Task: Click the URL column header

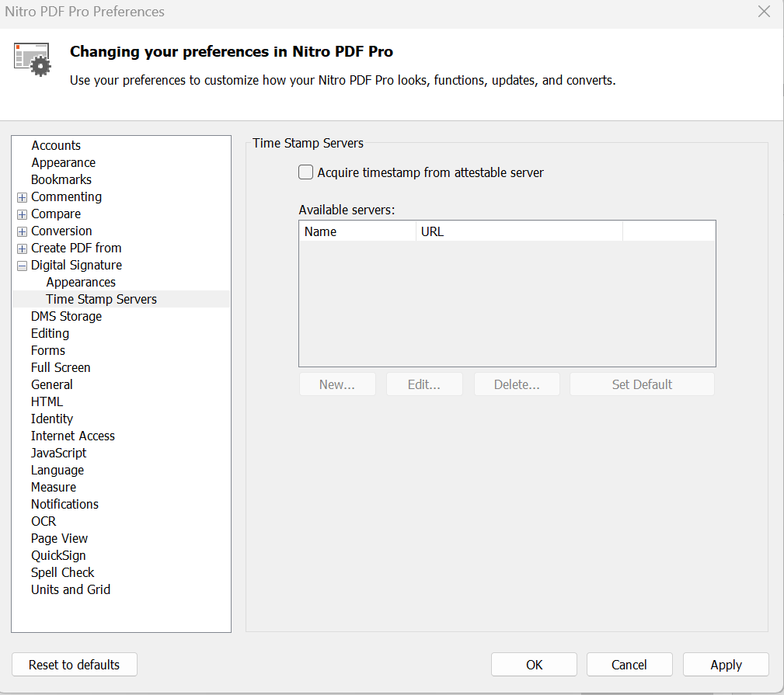Action: coord(519,231)
